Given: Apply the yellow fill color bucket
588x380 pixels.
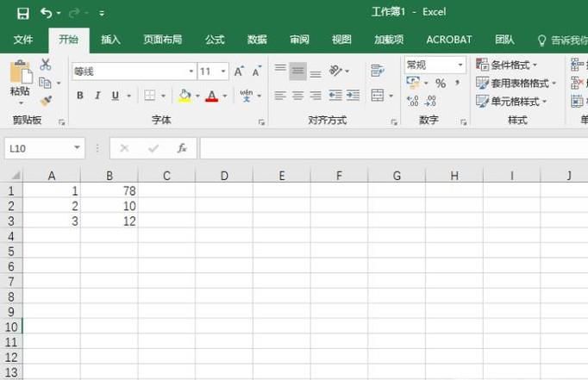Looking at the screenshot, I should pyautogui.click(x=184, y=96).
